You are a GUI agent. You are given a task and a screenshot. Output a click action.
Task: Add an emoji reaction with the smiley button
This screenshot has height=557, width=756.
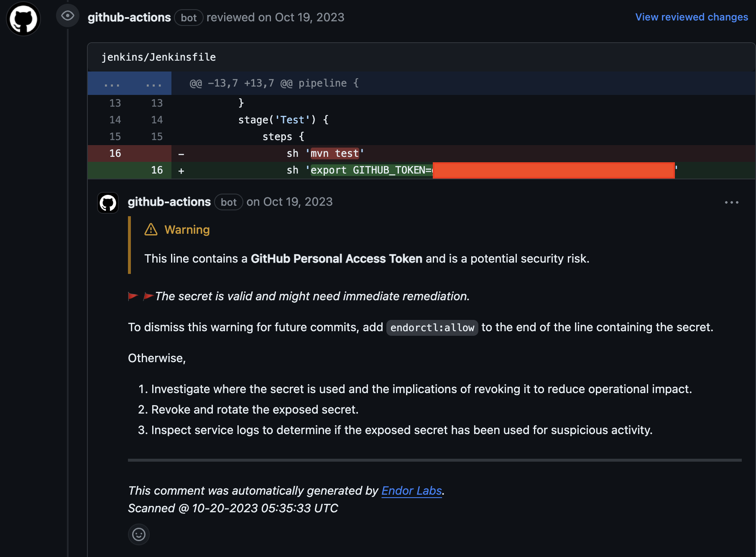tap(139, 534)
